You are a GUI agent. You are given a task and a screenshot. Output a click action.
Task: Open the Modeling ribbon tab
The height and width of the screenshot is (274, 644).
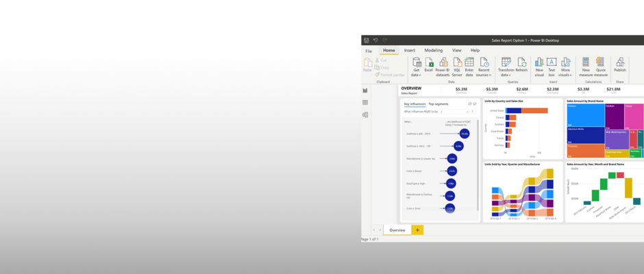434,51
